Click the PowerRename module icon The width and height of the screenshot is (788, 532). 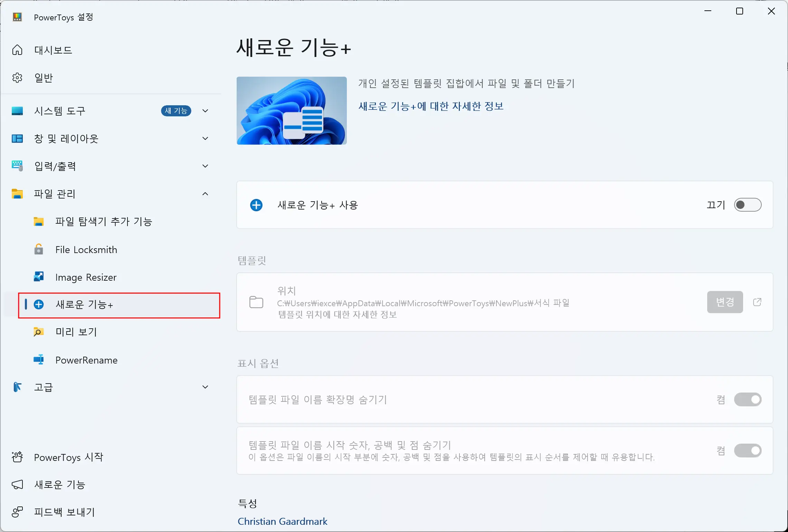(x=38, y=360)
